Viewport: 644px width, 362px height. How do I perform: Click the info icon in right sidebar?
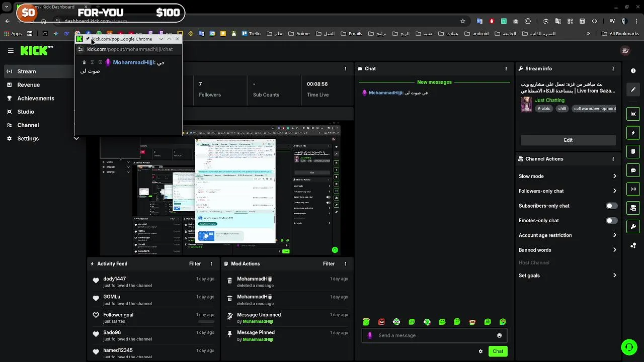(633, 71)
